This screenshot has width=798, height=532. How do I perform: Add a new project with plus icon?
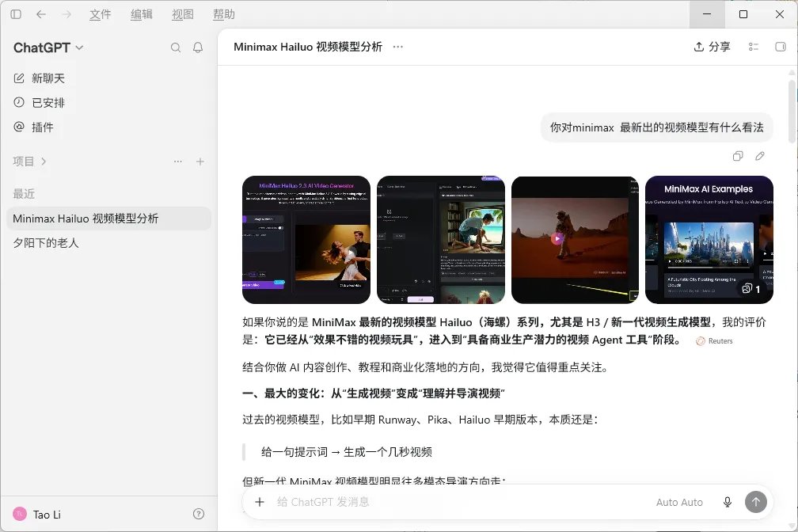coord(200,161)
